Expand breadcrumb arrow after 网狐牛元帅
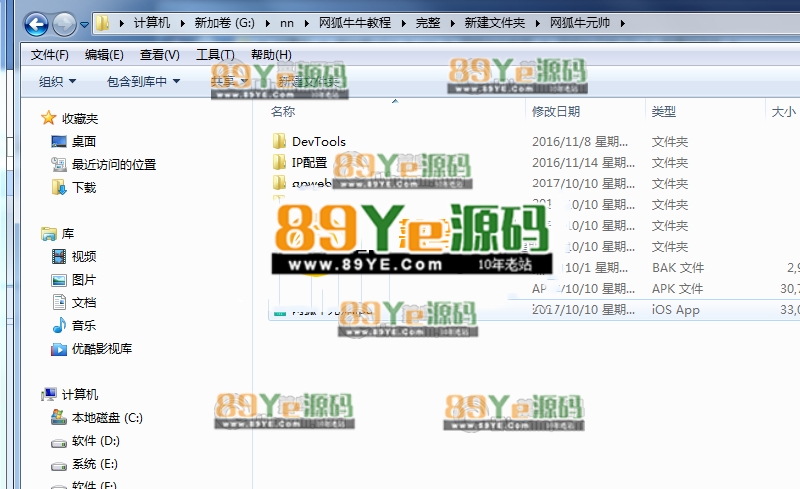800x489 pixels. tap(622, 23)
